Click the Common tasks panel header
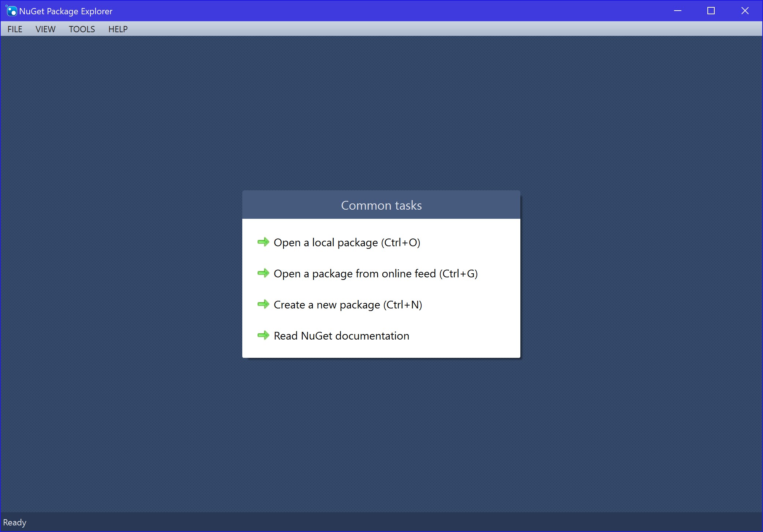This screenshot has width=763, height=532. click(381, 205)
